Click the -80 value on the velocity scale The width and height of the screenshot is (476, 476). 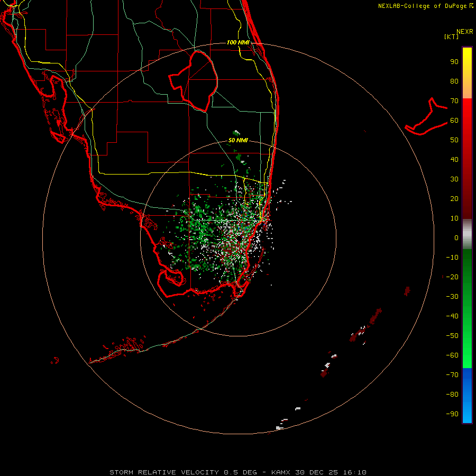[x=452, y=395]
